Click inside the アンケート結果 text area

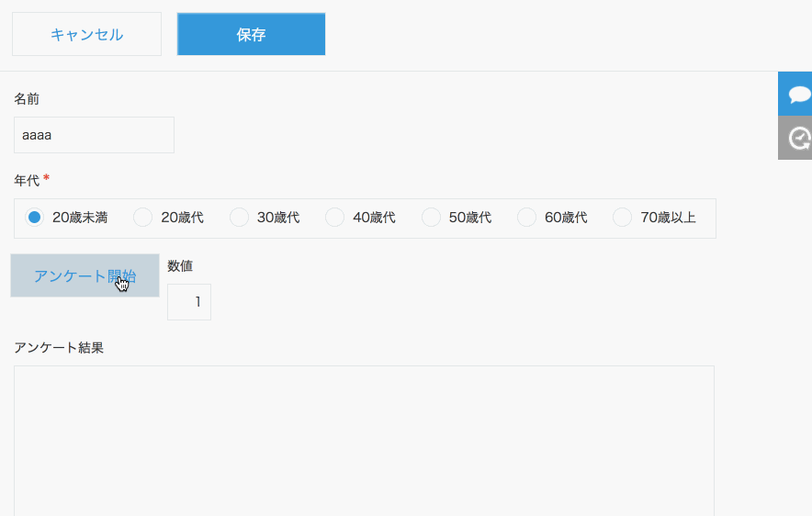[364, 439]
